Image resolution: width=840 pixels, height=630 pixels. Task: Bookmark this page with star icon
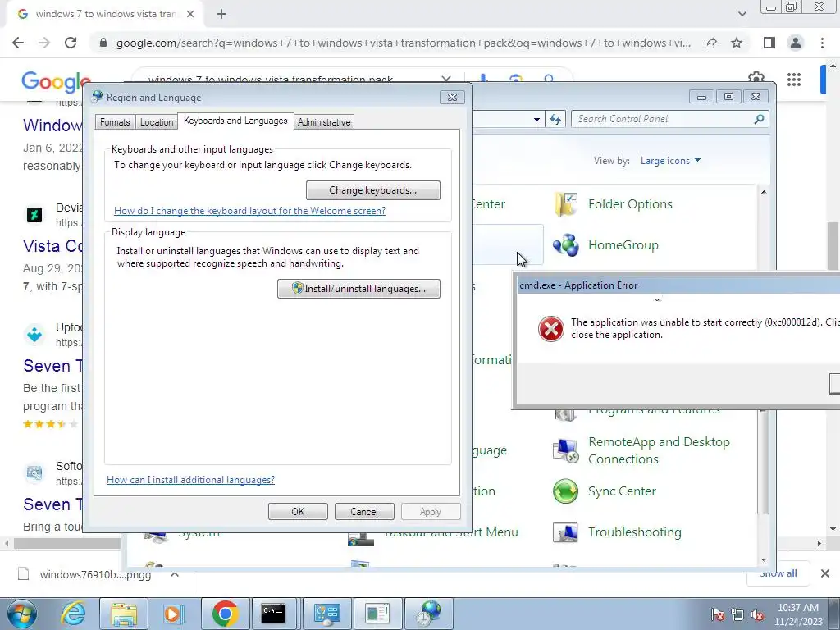(x=737, y=43)
